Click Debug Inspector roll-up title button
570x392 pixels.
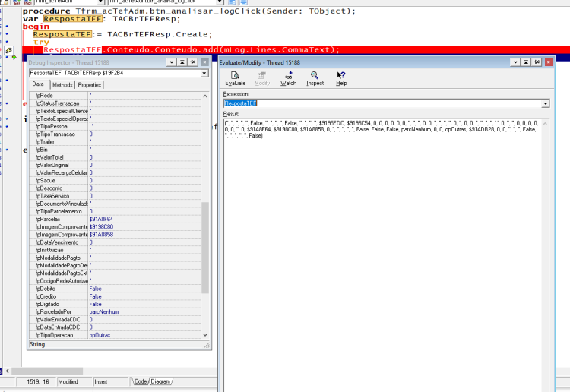pyautogui.click(x=182, y=62)
